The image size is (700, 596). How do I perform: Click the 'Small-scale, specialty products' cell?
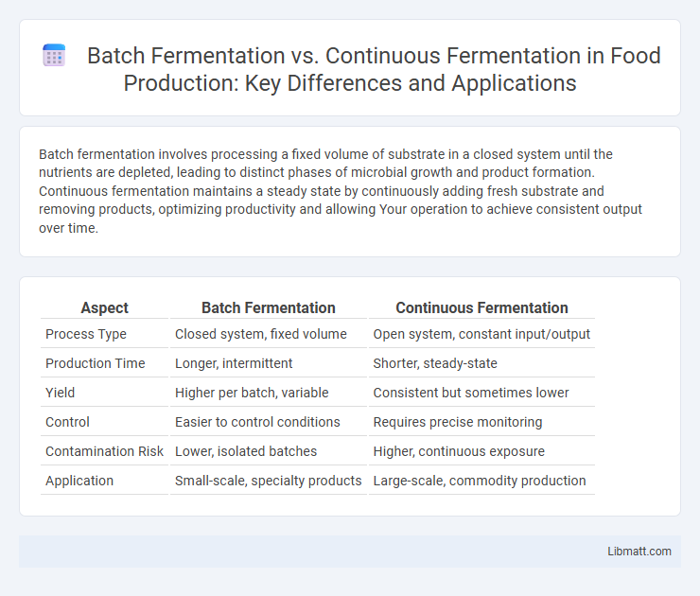[269, 481]
